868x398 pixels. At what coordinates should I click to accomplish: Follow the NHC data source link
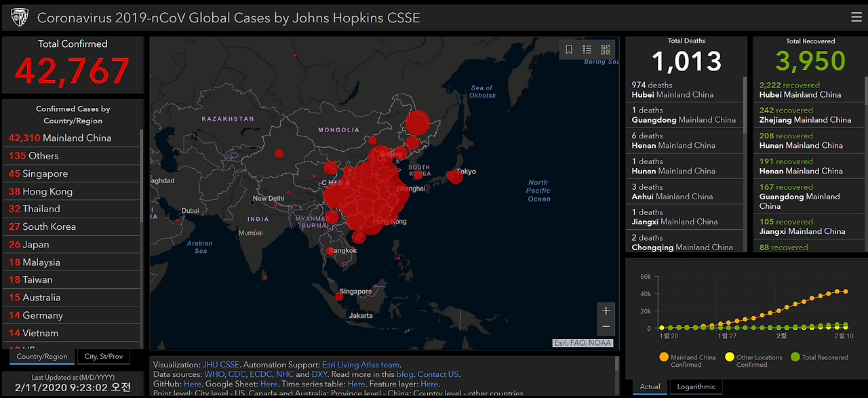coord(285,374)
